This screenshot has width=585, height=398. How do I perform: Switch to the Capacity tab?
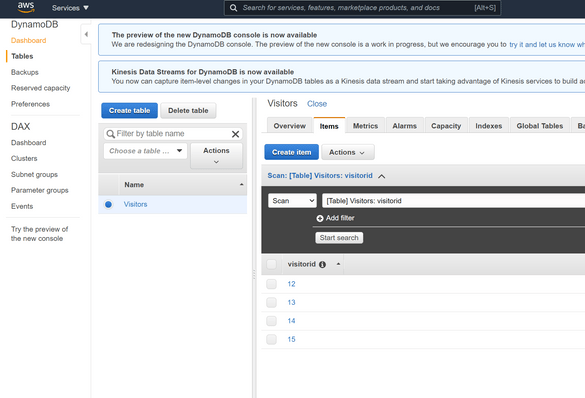point(446,126)
